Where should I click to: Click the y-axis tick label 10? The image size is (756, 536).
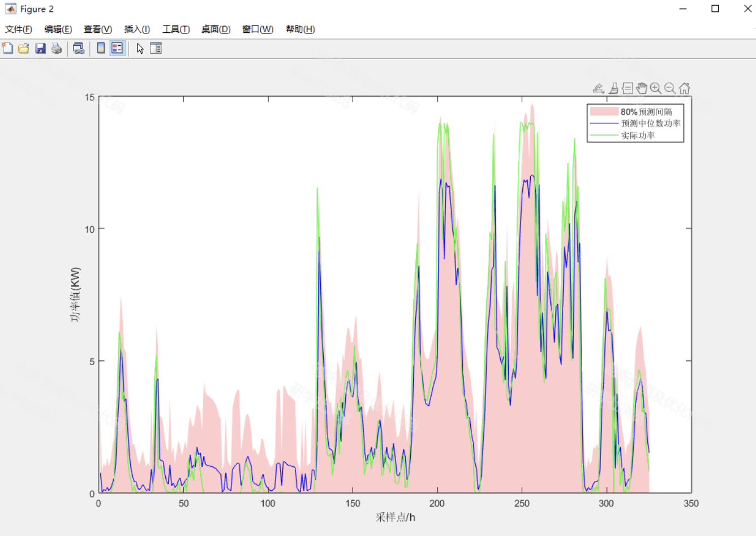pyautogui.click(x=90, y=229)
